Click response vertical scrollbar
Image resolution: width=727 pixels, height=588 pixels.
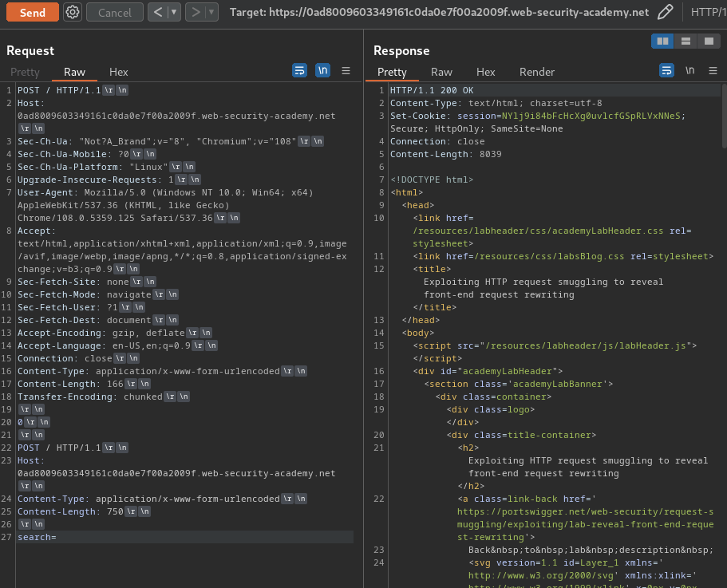coord(725,116)
